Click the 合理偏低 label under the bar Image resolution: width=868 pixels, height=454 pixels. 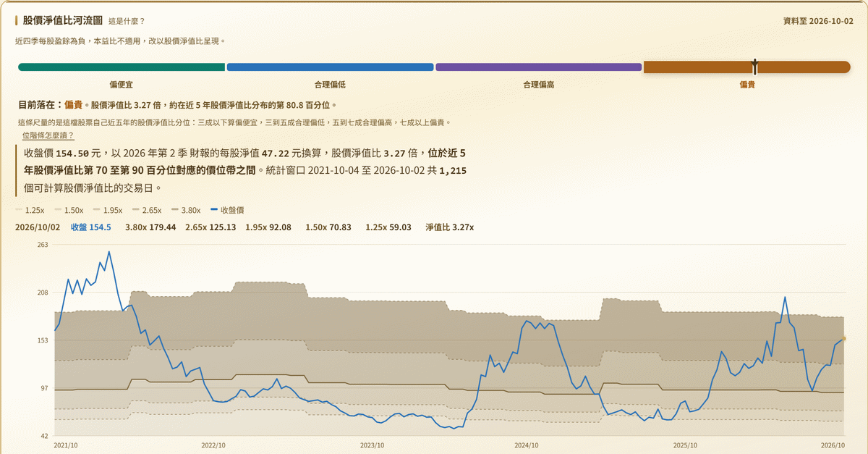point(330,85)
